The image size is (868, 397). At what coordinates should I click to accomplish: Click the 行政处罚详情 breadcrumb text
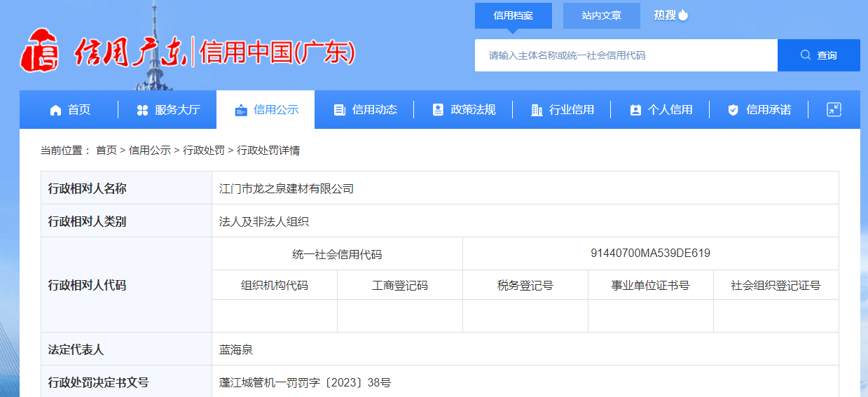coord(268,150)
